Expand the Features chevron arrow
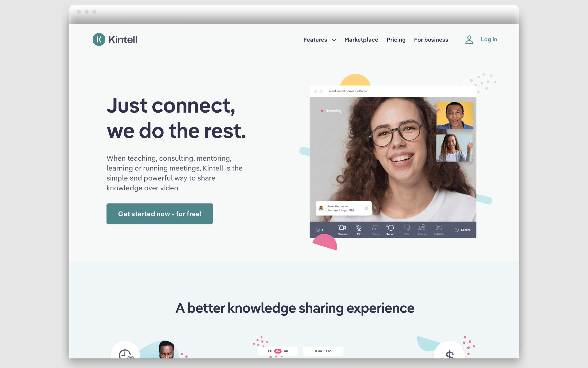Screen dimensions: 588x368 (334, 39)
